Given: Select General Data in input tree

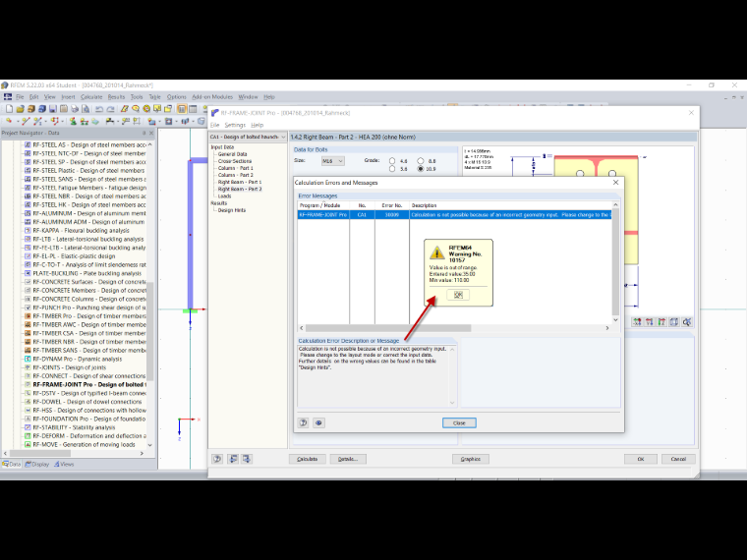Looking at the screenshot, I should [x=233, y=154].
